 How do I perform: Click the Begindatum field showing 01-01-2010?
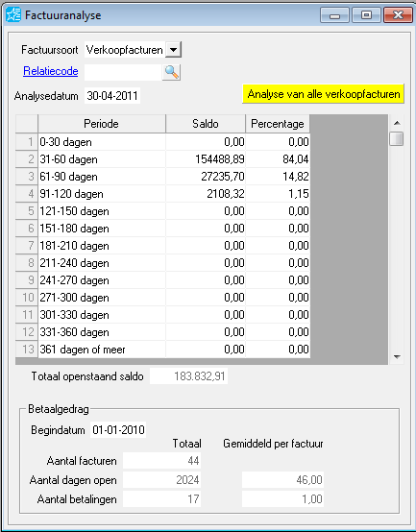tap(118, 430)
